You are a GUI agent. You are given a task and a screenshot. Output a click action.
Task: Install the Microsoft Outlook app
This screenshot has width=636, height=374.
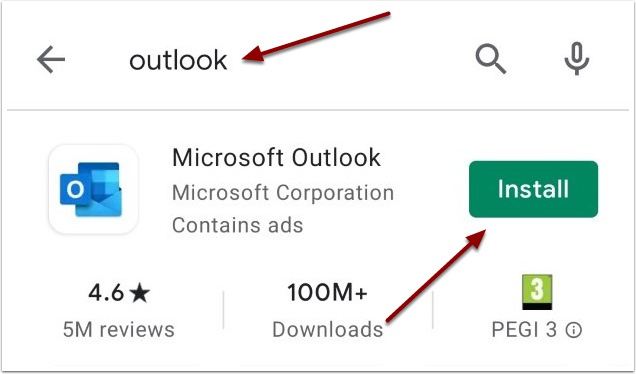point(533,189)
